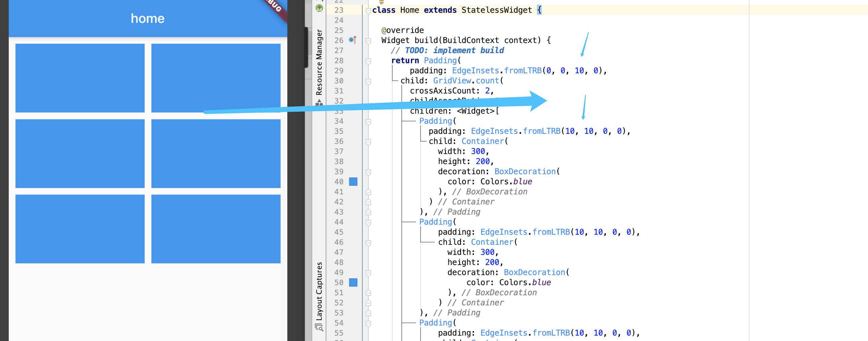Click the blue color gutter icon on line 50
This screenshot has width=868, height=341.
pos(353,282)
